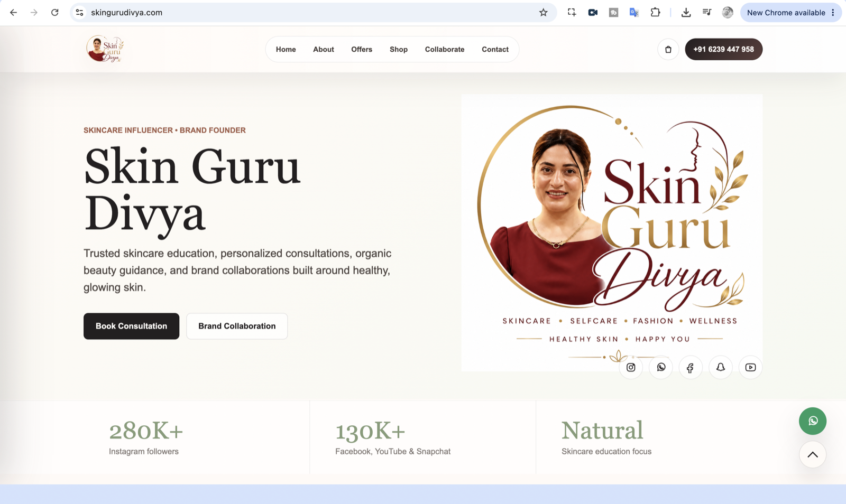Click Skincare Influencer • Brand Founder tagline
The width and height of the screenshot is (846, 504).
(x=164, y=130)
